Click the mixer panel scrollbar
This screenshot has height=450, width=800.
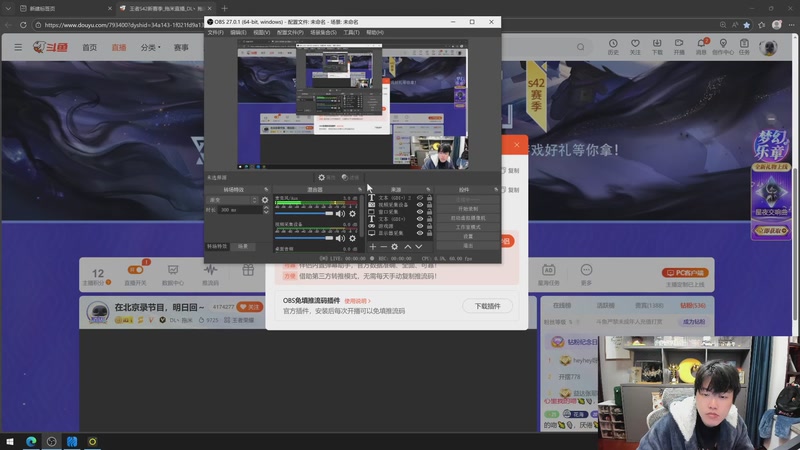tap(362, 217)
